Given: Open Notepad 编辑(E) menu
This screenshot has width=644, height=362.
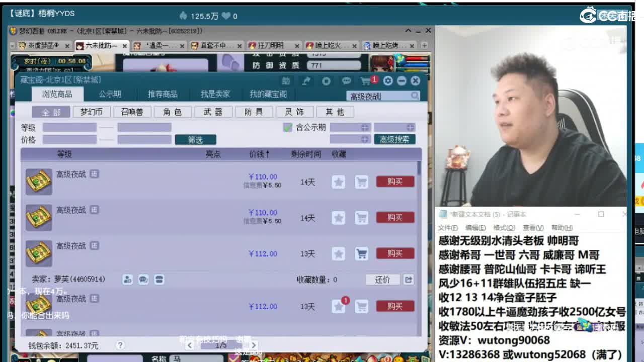Looking at the screenshot, I should 476,228.
